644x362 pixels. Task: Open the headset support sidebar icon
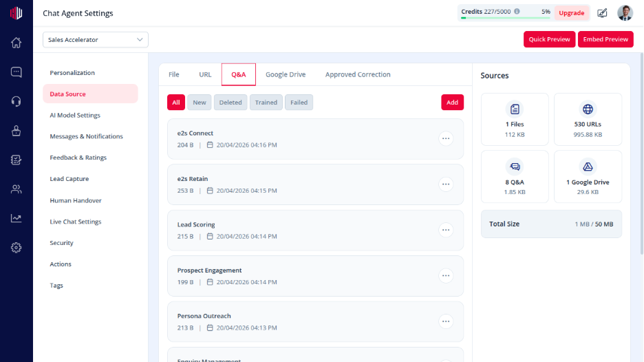(x=16, y=101)
